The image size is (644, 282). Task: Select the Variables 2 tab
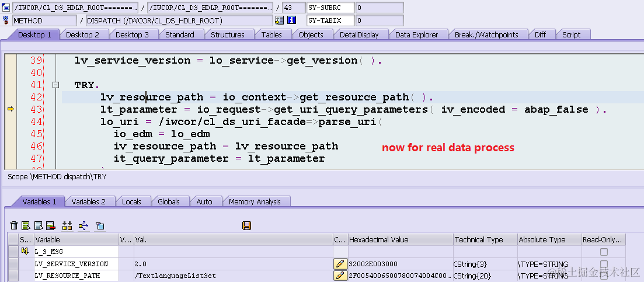pos(88,201)
